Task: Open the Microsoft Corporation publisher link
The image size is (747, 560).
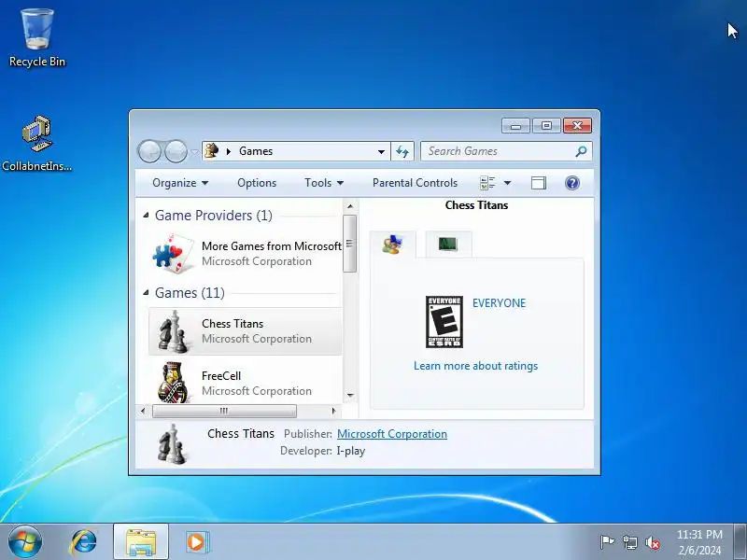Action: [392, 434]
